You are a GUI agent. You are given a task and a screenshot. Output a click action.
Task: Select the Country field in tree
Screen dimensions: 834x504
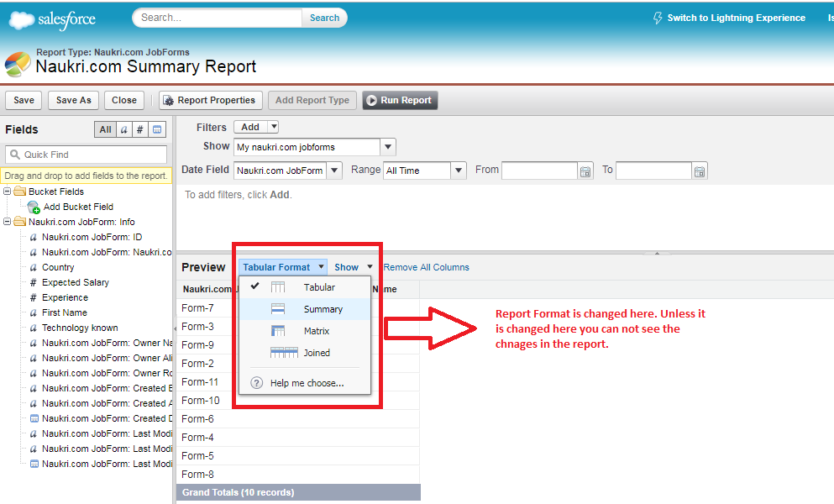pos(58,268)
